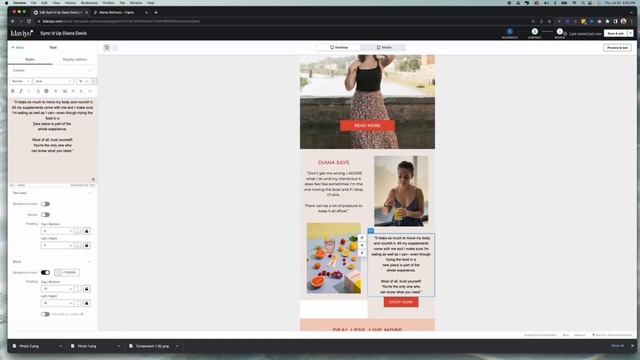
Task: Lock Text area Left/Right padding
Action: pos(87,245)
